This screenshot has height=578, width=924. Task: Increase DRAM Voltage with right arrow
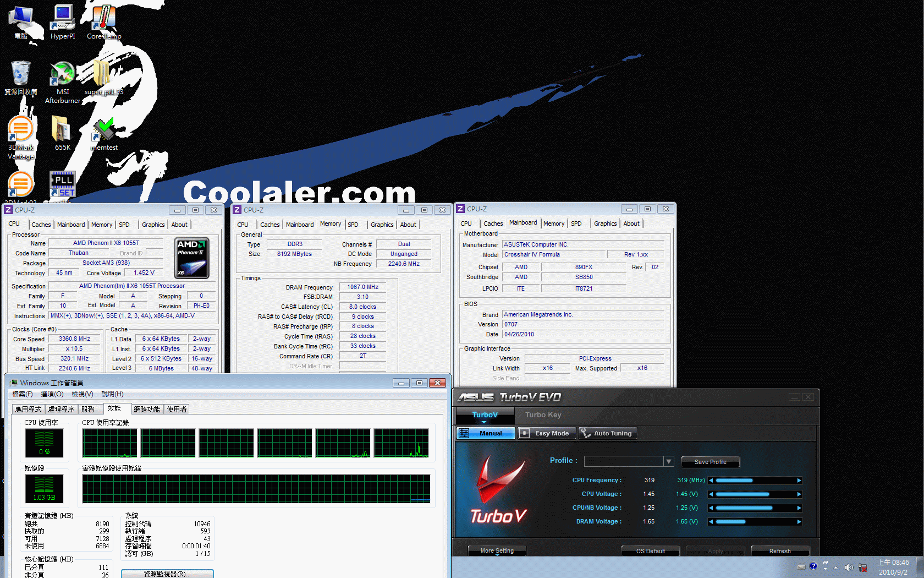click(x=799, y=522)
